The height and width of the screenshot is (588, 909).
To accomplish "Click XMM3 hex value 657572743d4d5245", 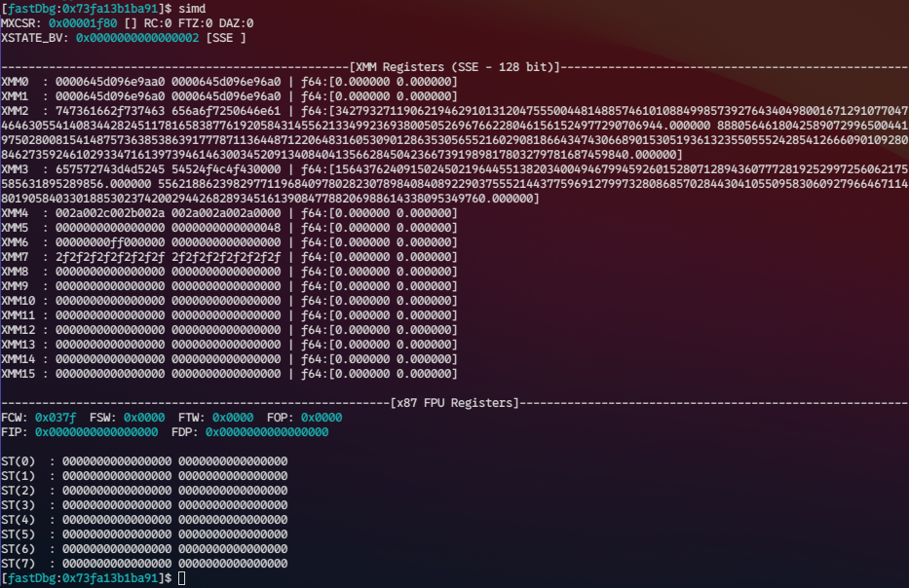I will (x=110, y=169).
